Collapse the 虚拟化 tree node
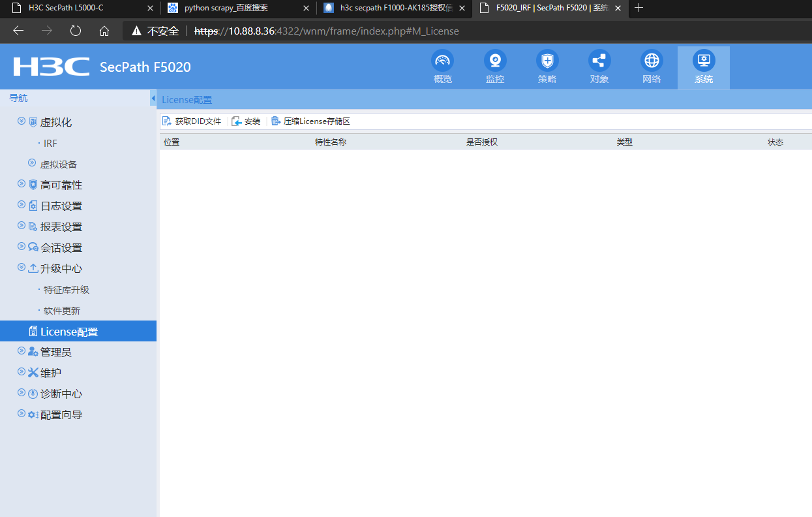The height and width of the screenshot is (517, 812). point(22,121)
